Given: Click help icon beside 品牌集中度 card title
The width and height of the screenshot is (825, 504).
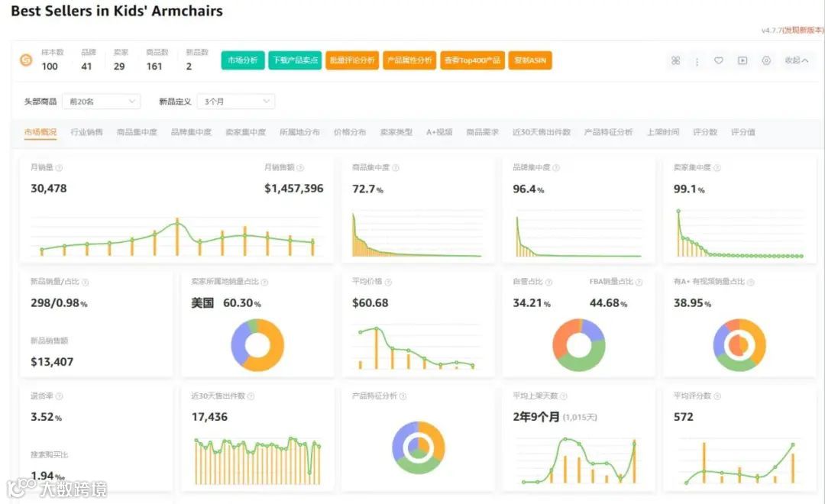Looking at the screenshot, I should point(556,168).
